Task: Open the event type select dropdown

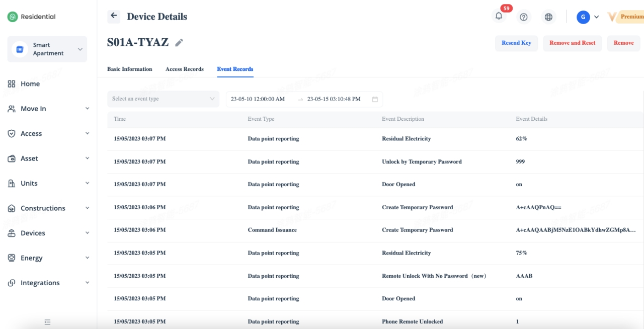Action: [163, 99]
